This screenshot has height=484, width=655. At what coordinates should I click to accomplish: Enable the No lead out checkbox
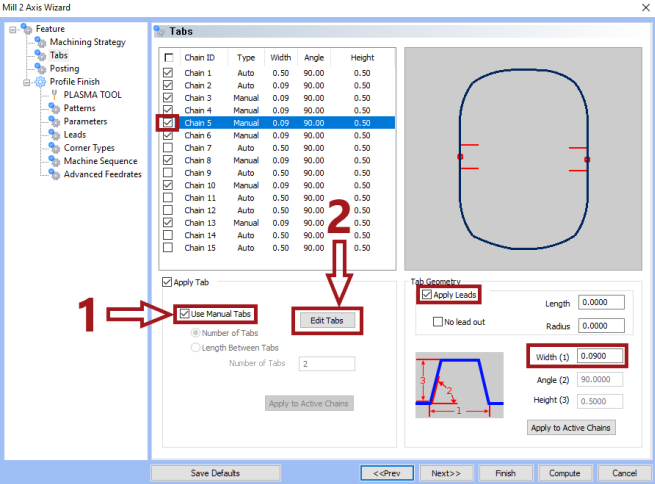[437, 322]
